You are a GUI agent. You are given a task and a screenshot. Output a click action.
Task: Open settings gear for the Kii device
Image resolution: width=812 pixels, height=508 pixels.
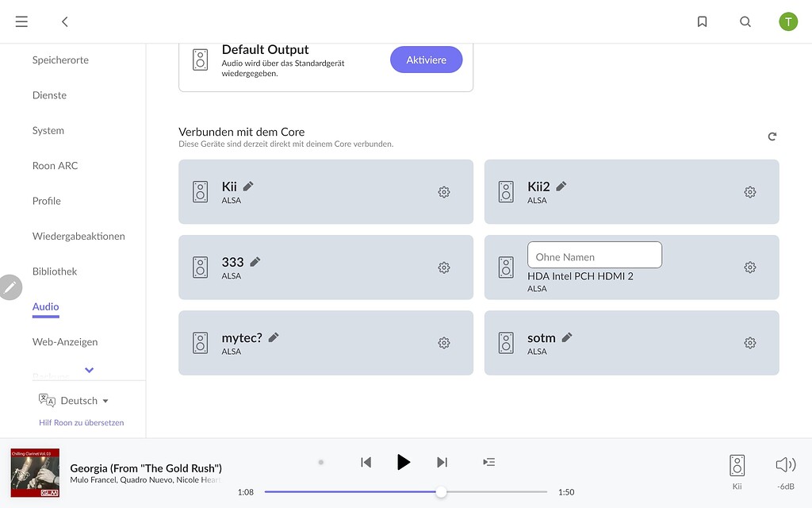click(443, 191)
